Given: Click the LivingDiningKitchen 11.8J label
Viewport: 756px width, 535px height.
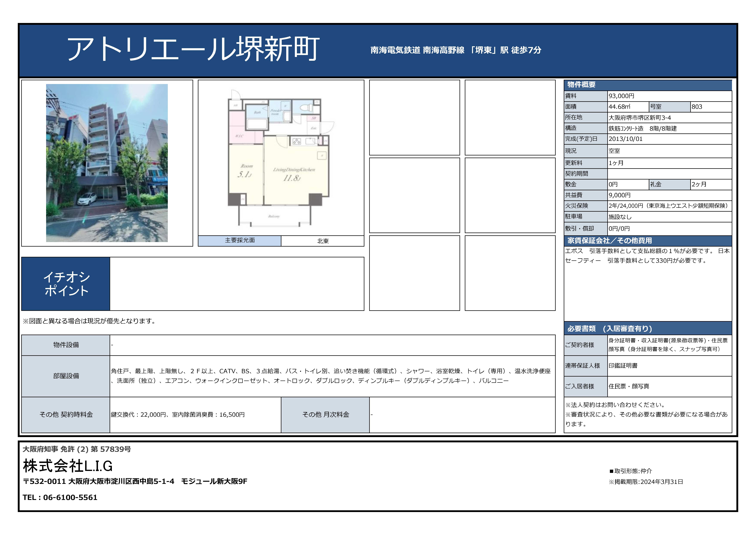Looking at the screenshot, I should [x=294, y=175].
